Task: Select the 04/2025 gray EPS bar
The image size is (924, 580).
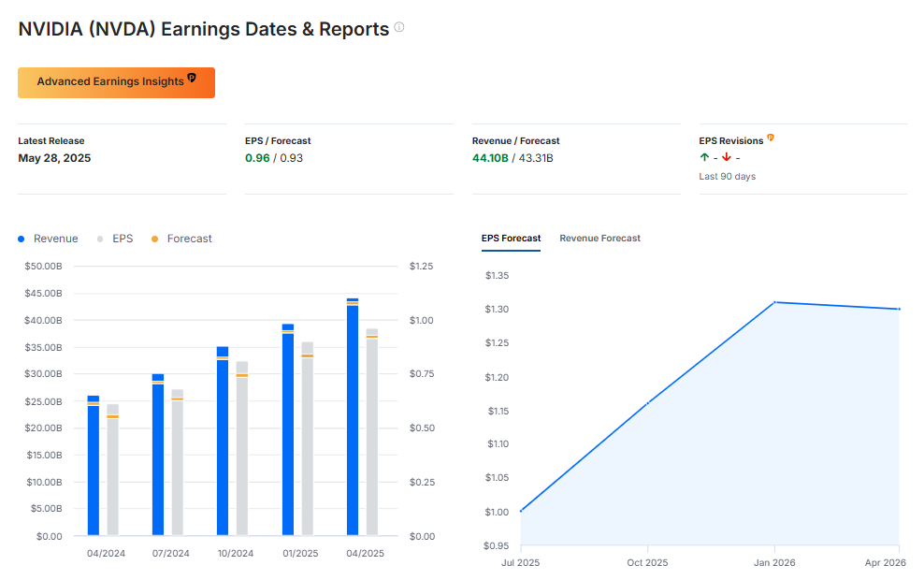Action: click(372, 432)
